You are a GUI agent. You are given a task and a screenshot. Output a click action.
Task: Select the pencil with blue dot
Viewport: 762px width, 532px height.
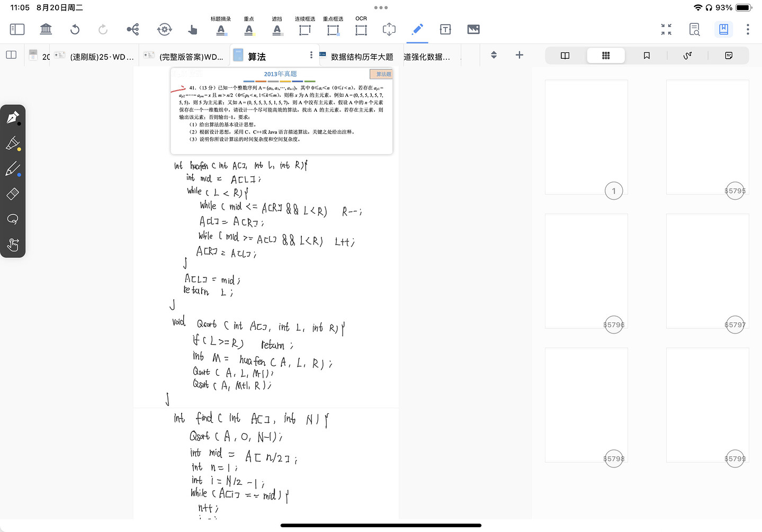pyautogui.click(x=13, y=169)
